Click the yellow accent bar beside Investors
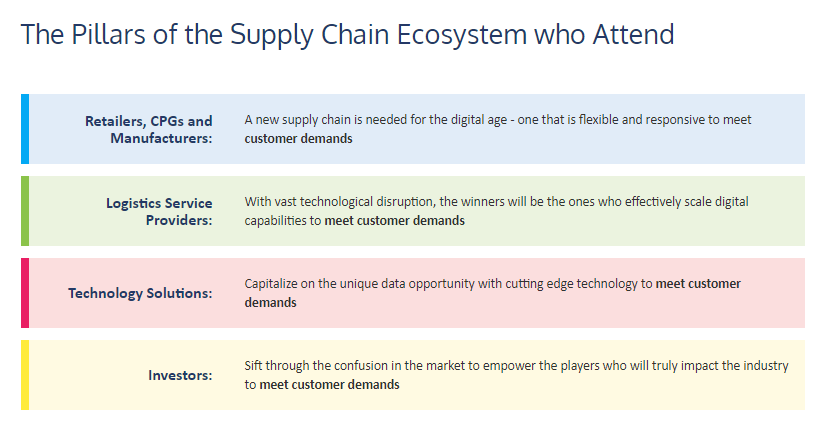This screenshot has height=437, width=828. (25, 375)
